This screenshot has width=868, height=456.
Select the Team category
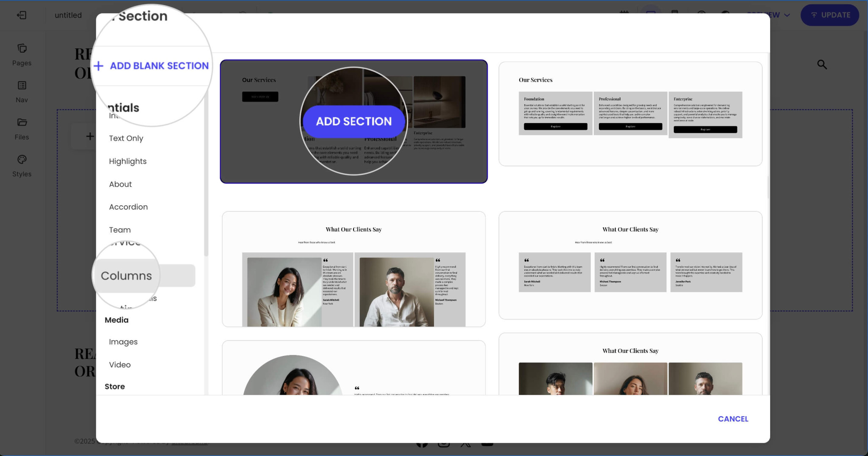[120, 230]
